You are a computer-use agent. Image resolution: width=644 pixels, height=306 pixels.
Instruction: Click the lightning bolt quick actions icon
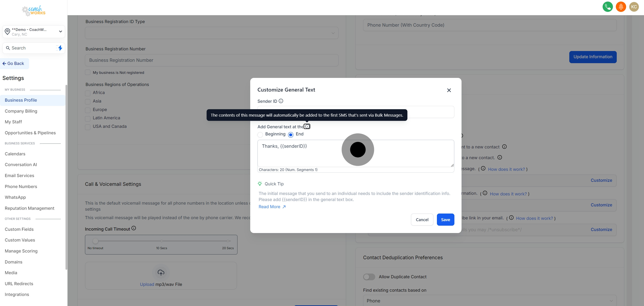pyautogui.click(x=60, y=48)
